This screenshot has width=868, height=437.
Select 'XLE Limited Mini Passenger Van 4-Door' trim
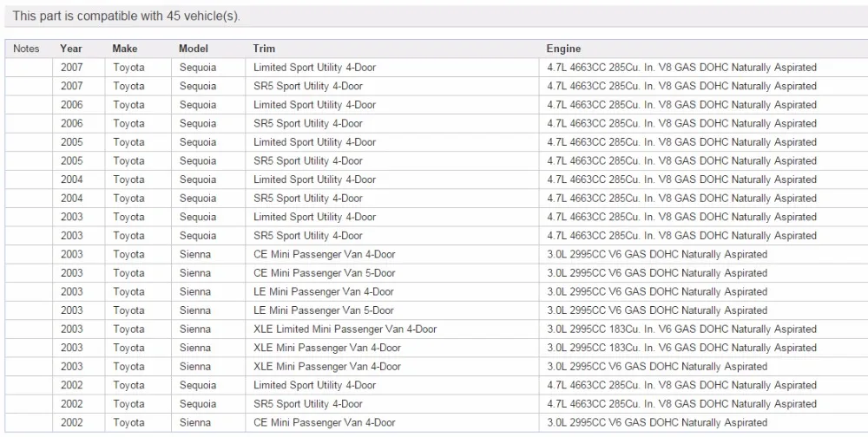point(345,329)
